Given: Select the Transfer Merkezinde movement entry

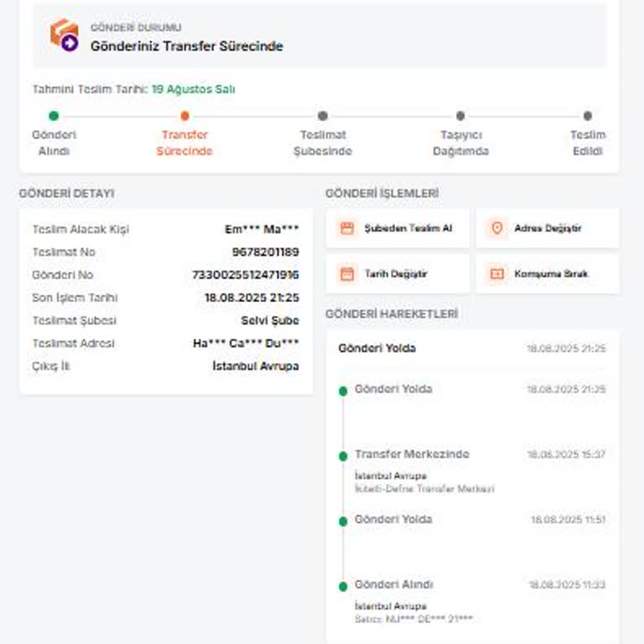Looking at the screenshot, I should (x=412, y=454).
